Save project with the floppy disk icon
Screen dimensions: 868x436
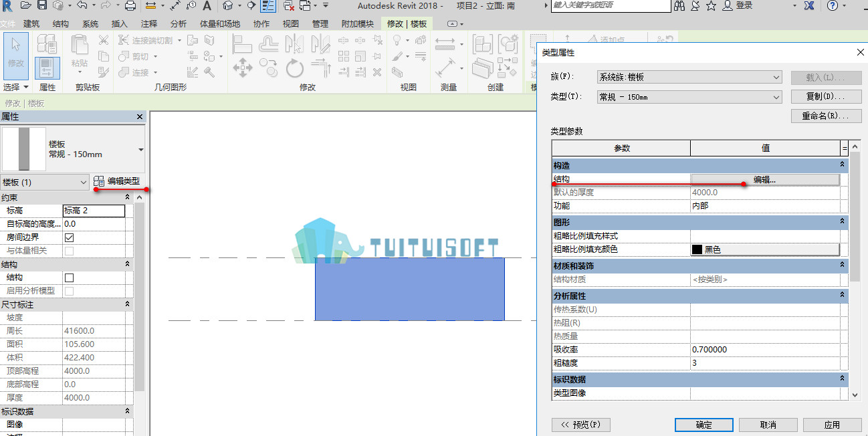tap(42, 5)
